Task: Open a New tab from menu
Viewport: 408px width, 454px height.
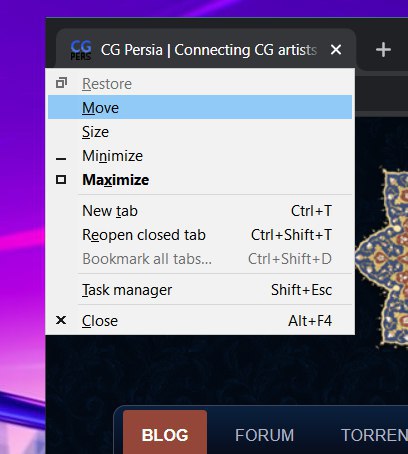Action: click(200, 211)
